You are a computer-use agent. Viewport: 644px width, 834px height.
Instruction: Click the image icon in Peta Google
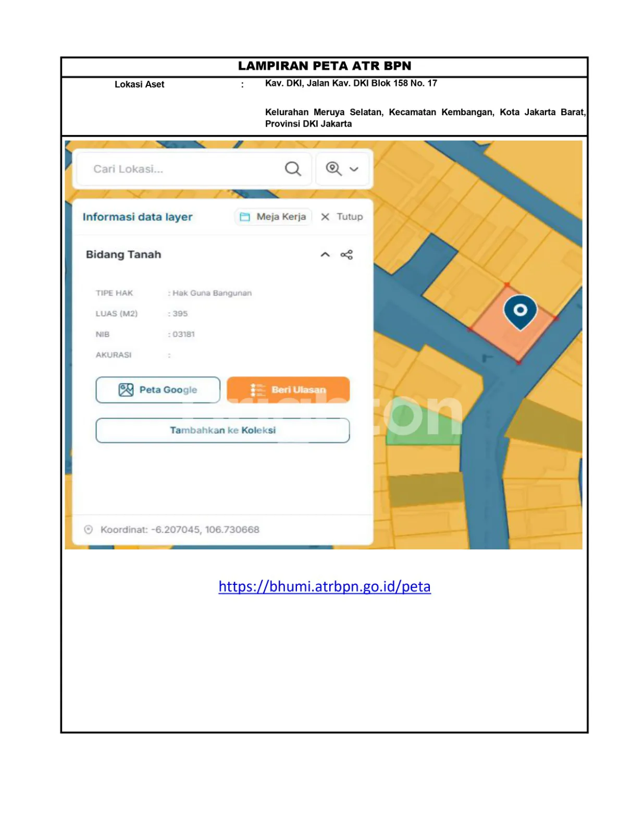(x=126, y=390)
